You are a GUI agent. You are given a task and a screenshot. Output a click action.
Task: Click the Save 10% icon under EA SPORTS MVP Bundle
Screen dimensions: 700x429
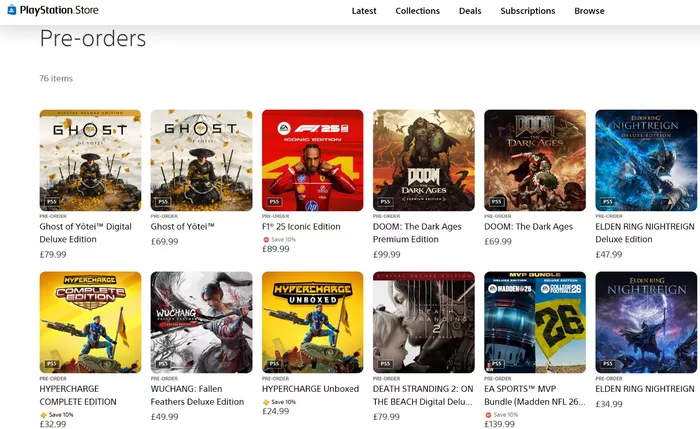click(x=488, y=415)
